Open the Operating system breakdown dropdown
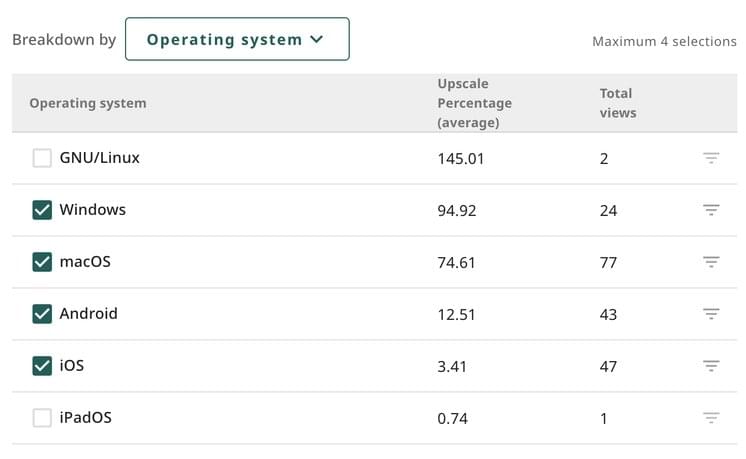Screen dimensions: 746x459 (236, 40)
